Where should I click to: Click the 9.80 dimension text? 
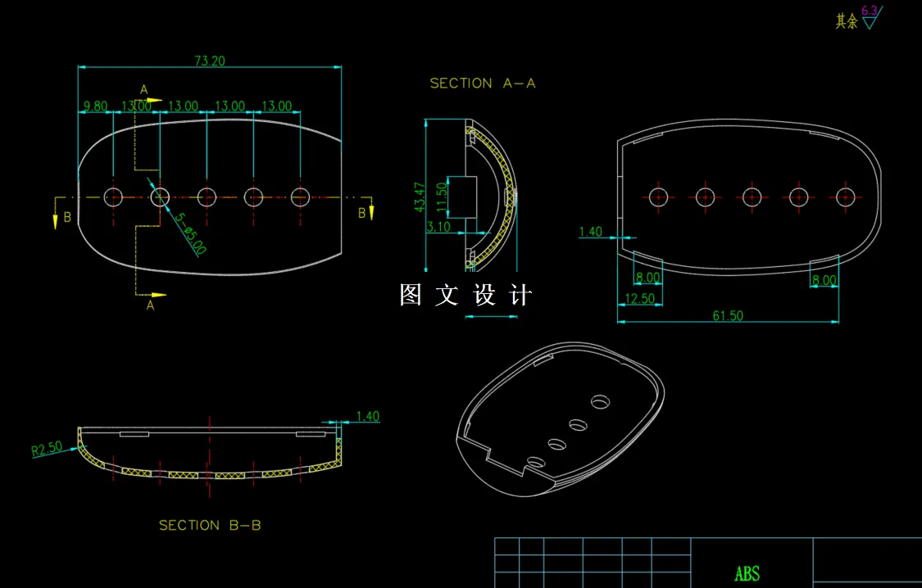pos(95,106)
